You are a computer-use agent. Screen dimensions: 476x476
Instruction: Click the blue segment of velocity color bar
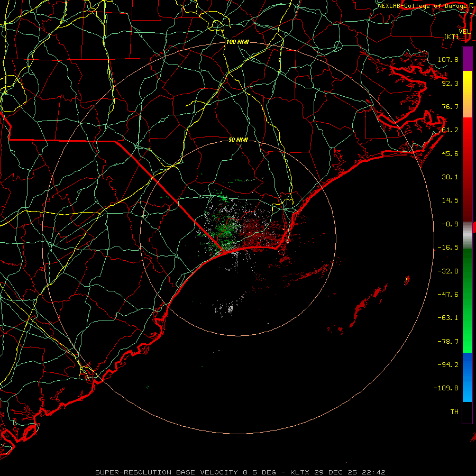point(467,377)
